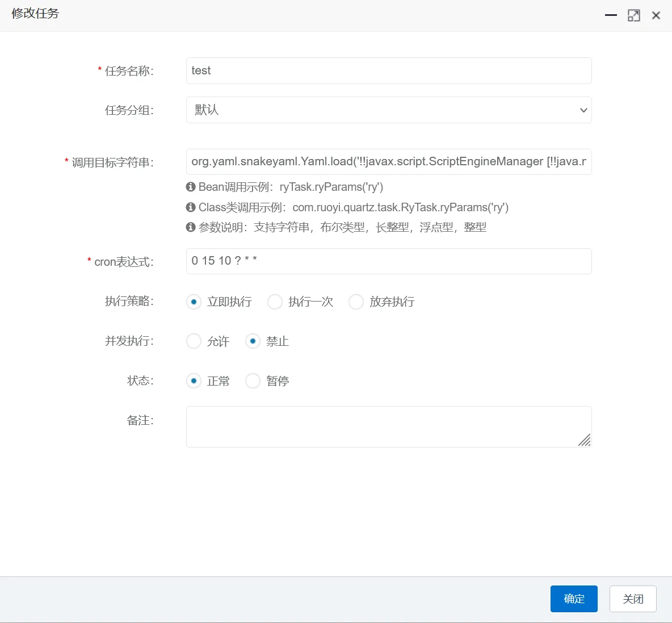
Task: Click the 确定 button
Action: click(574, 599)
